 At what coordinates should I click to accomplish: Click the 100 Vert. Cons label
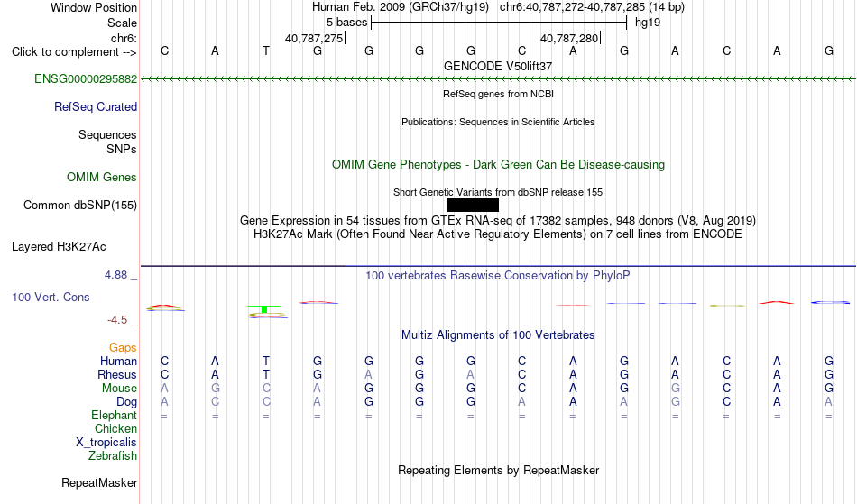tap(51, 297)
